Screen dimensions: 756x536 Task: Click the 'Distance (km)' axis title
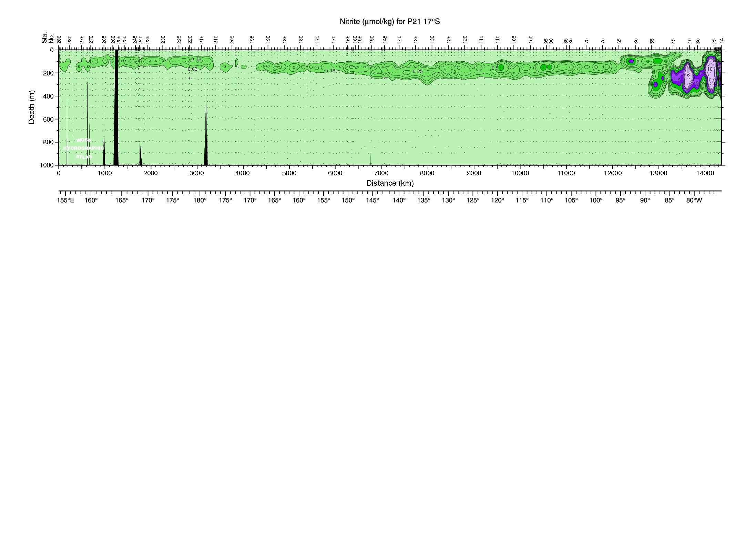point(390,183)
